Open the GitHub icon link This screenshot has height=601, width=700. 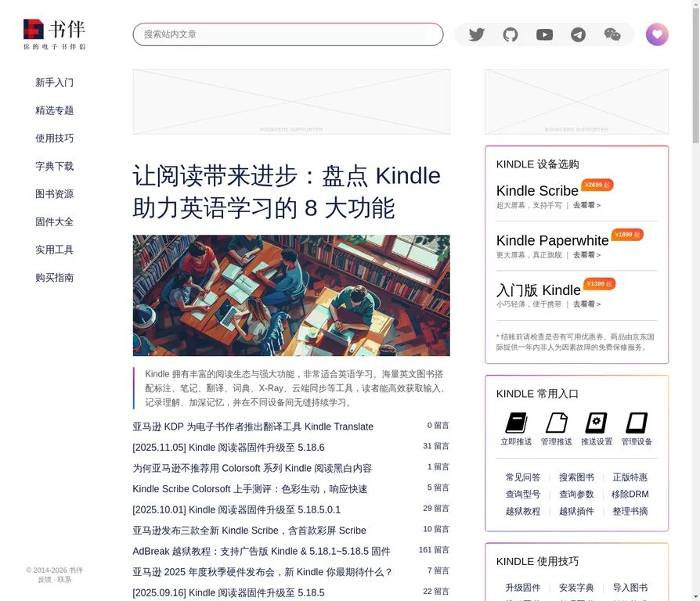tap(511, 34)
